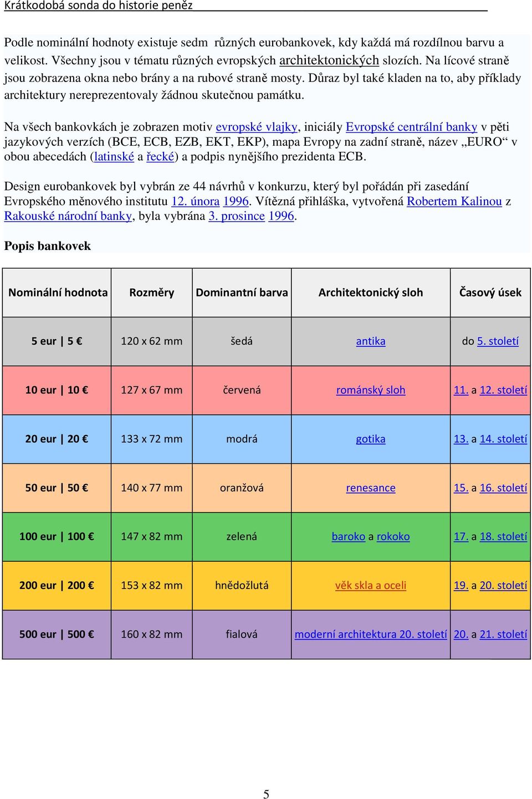
Task: Open the '18. století' link
Action: pos(503,536)
